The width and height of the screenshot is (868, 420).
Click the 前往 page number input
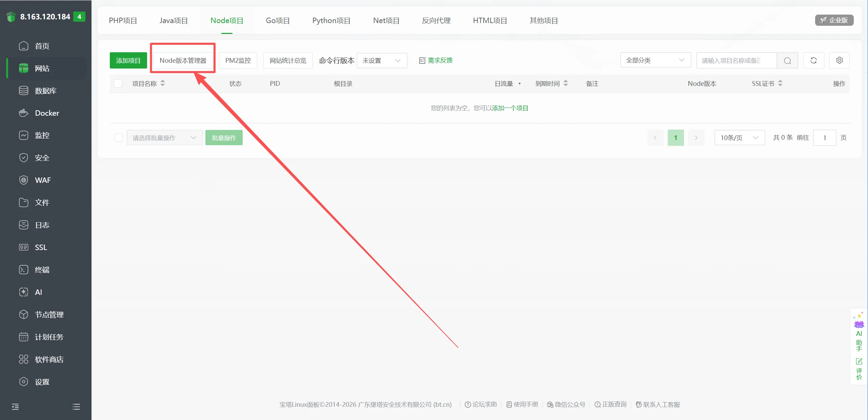824,138
